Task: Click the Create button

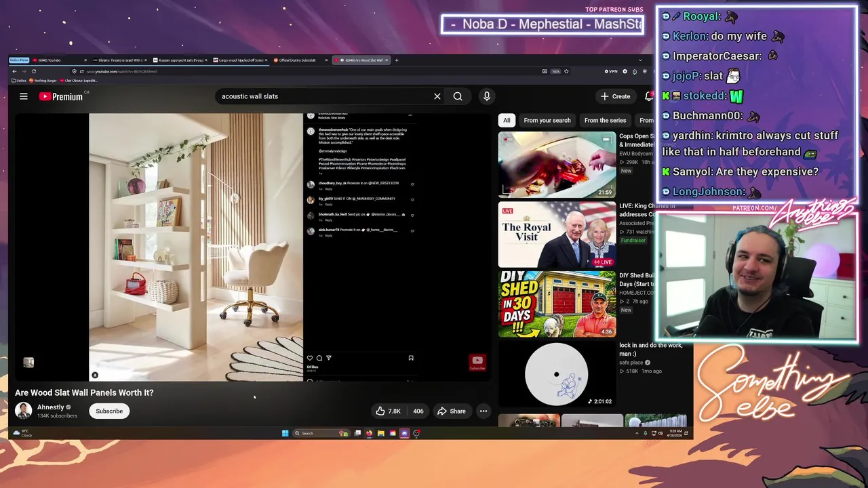Action: point(616,96)
